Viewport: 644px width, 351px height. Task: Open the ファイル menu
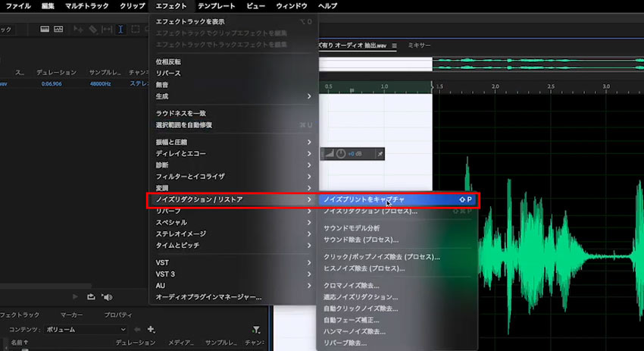click(x=18, y=6)
